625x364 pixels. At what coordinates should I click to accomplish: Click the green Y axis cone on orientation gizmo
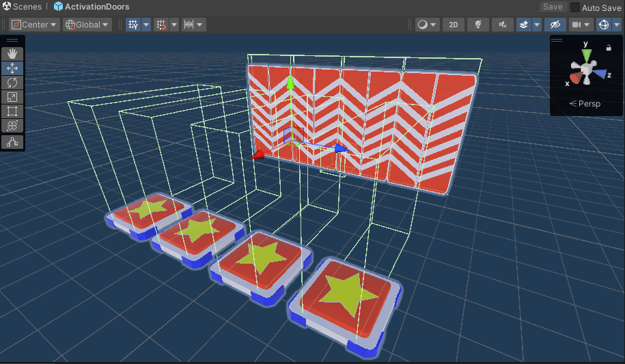(586, 55)
